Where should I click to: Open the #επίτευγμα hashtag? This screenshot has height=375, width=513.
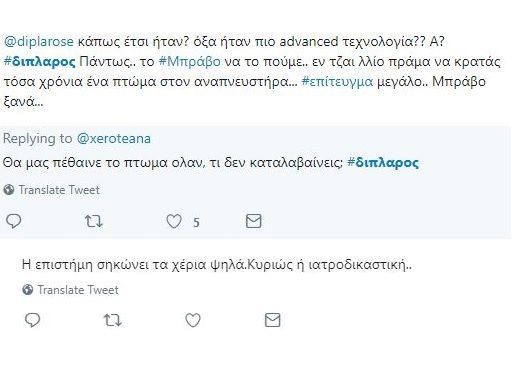tap(337, 82)
